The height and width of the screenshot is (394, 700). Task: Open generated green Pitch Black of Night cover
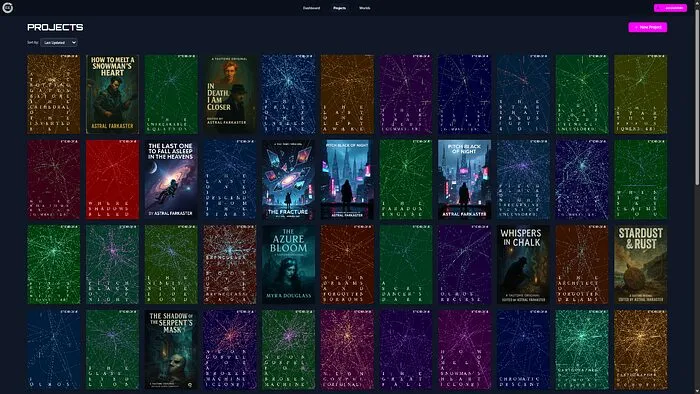[x=112, y=265]
